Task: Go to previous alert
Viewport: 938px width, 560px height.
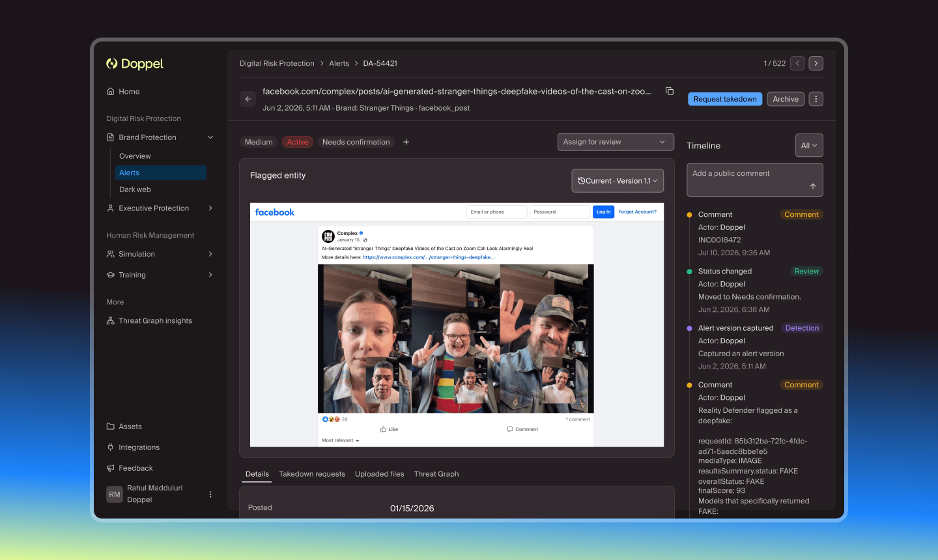Action: coord(797,63)
